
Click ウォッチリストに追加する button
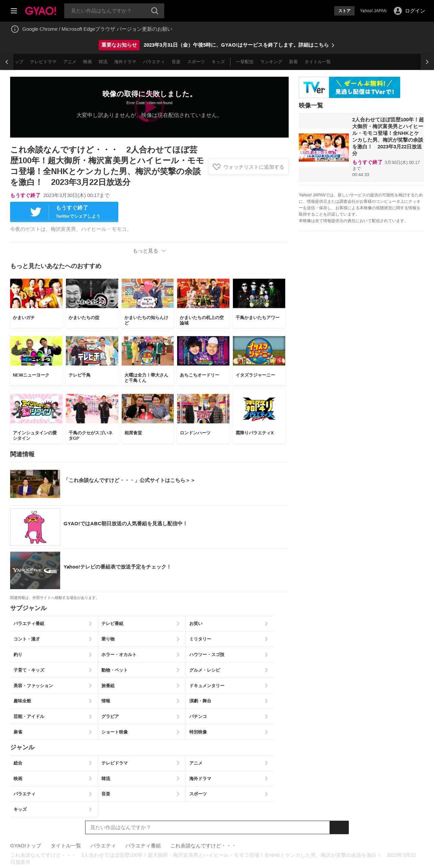(248, 167)
